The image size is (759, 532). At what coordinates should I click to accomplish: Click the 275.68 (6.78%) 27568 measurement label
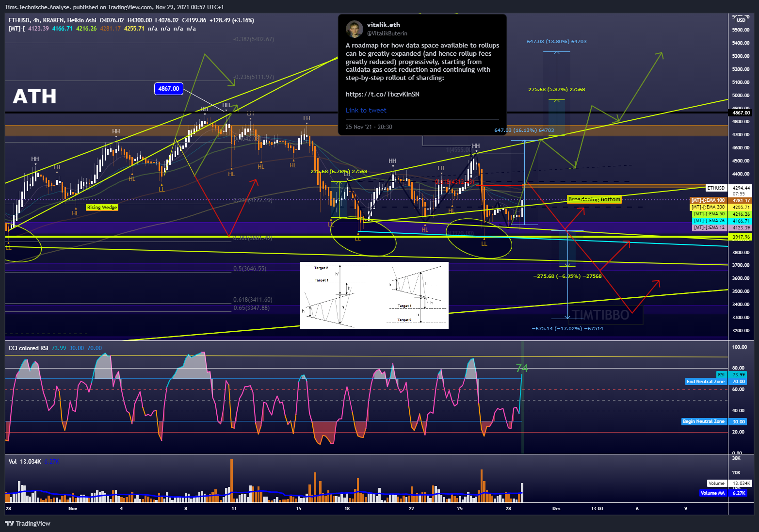tap(339, 172)
